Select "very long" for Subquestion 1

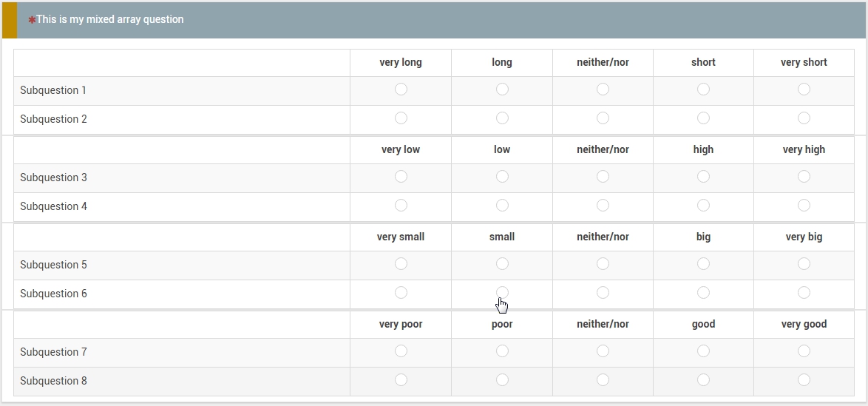(401, 89)
